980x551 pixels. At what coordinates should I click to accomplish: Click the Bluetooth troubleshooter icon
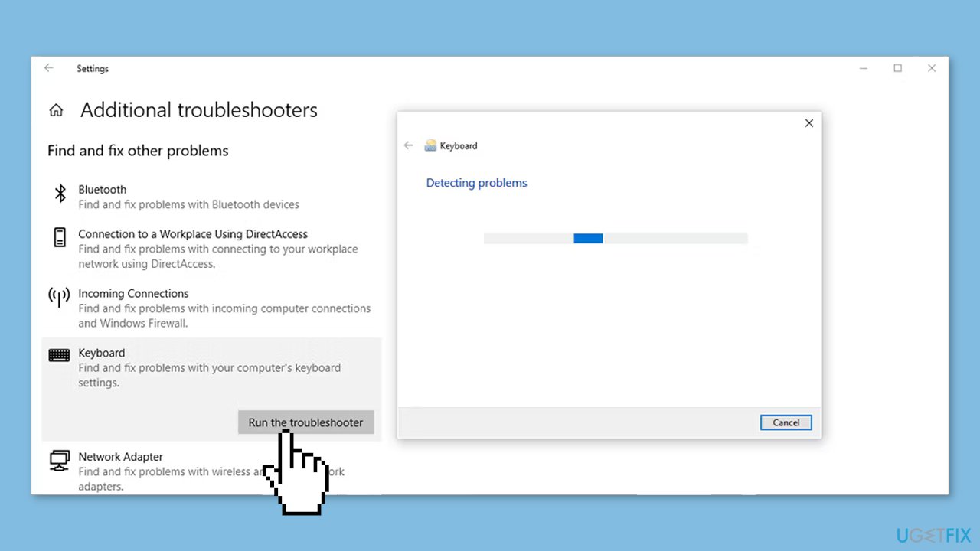point(60,194)
